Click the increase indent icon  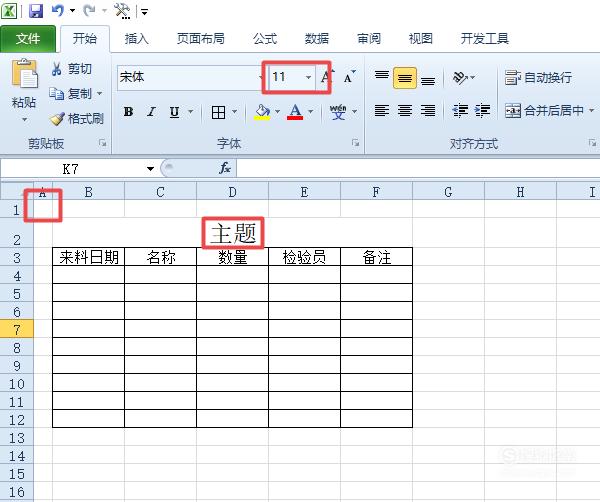[483, 111]
